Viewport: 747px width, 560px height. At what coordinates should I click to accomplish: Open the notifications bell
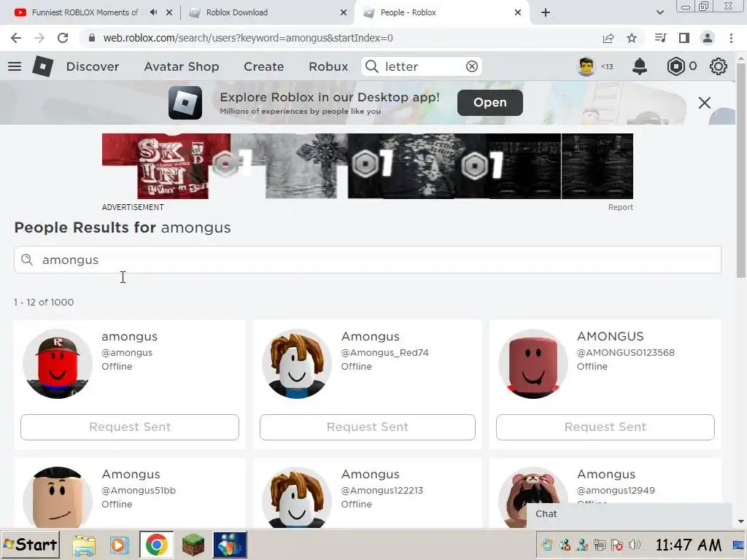click(639, 66)
